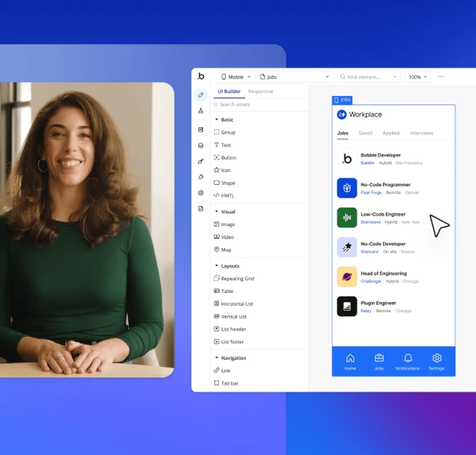Click the pencil Design icon in sidebar

pos(200,95)
